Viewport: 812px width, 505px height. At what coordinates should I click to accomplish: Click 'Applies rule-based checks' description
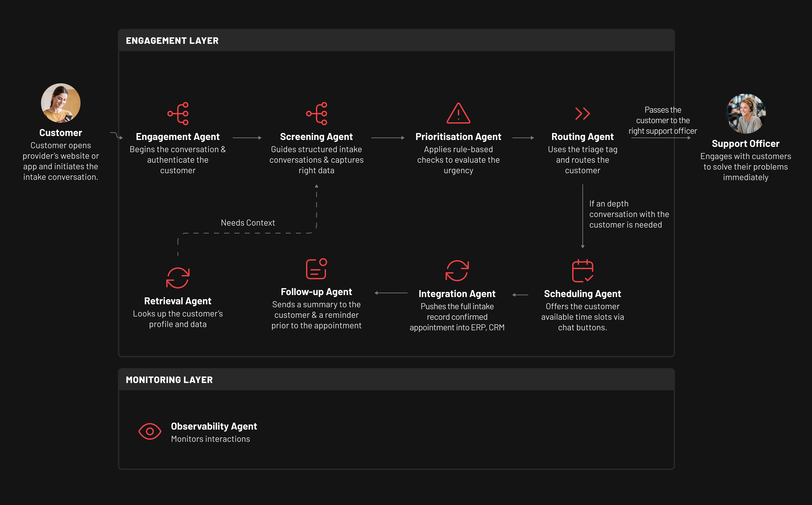tap(458, 160)
